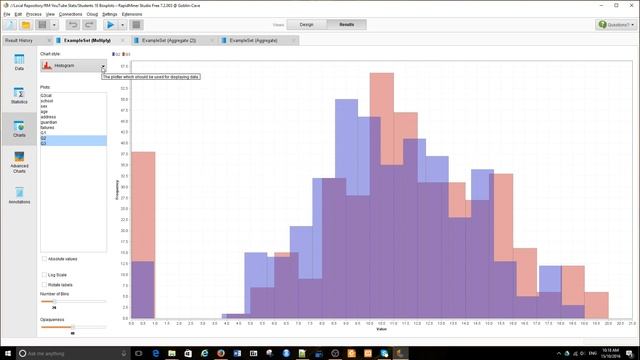Click the Cortana search box
The image size is (640, 360).
(73, 353)
